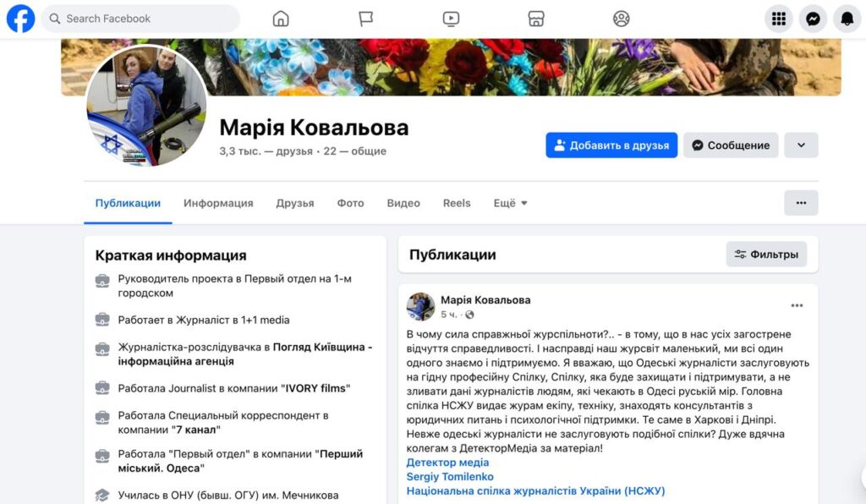This screenshot has height=504, width=866.
Task: Click the Добавить в друзья button
Action: pos(611,145)
